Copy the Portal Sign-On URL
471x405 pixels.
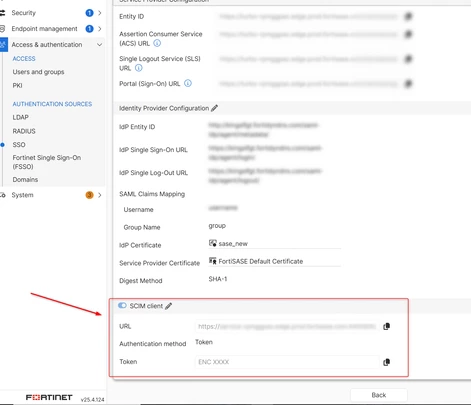click(408, 84)
